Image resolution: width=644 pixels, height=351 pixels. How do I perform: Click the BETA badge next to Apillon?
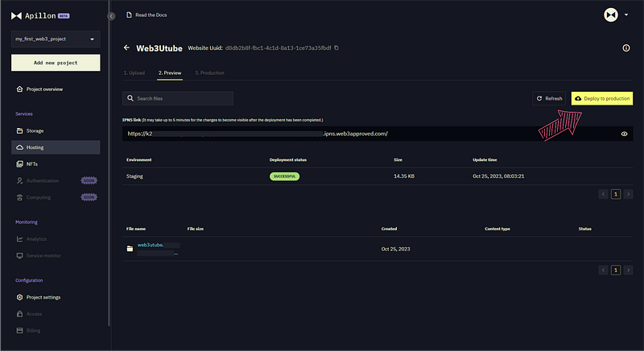[64, 16]
